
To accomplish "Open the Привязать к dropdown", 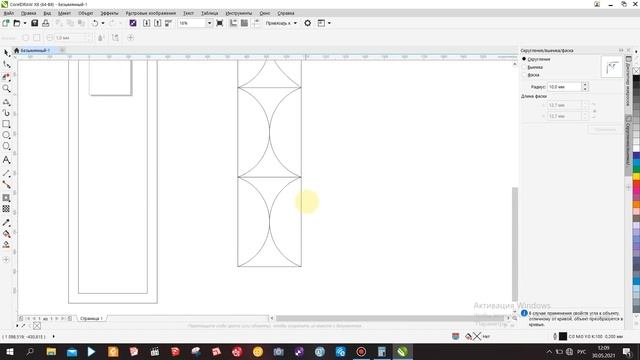I will (281, 23).
